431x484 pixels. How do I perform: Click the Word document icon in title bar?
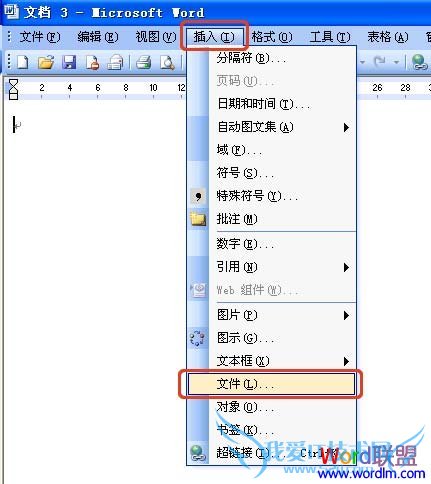point(11,12)
